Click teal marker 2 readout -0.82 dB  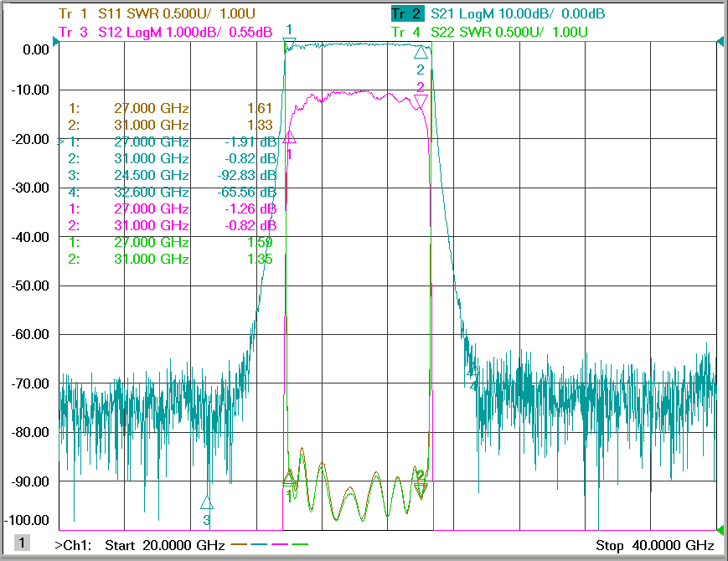(250, 158)
